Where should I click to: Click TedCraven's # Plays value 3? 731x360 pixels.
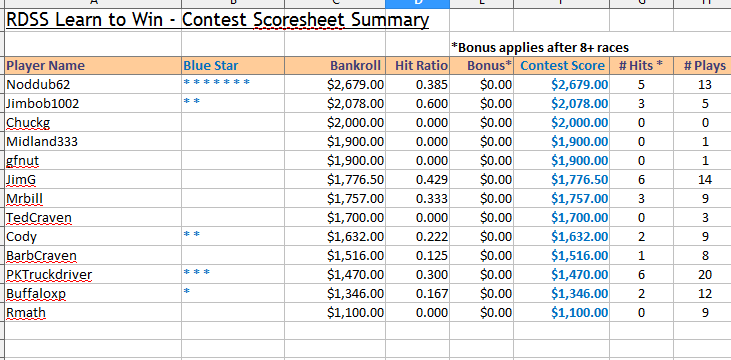point(703,218)
